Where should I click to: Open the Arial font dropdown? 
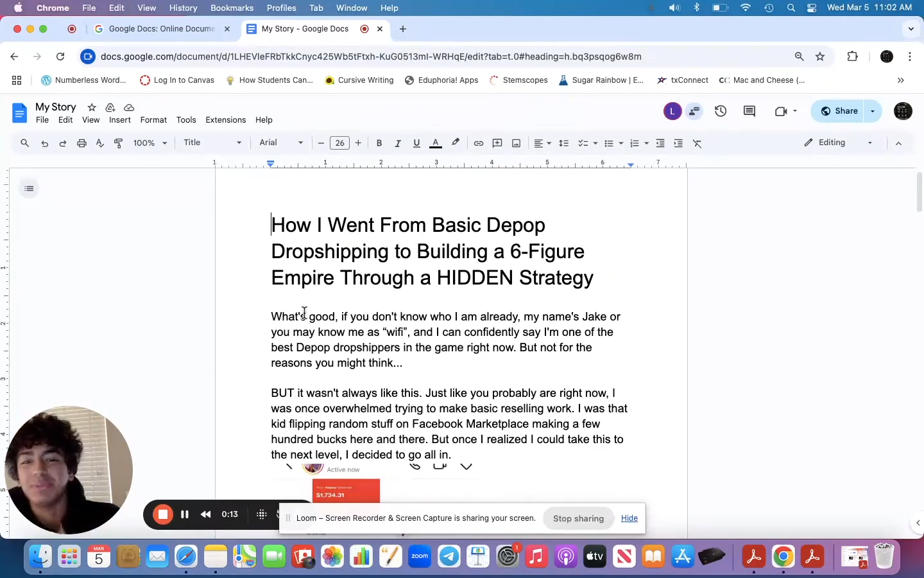coord(281,143)
